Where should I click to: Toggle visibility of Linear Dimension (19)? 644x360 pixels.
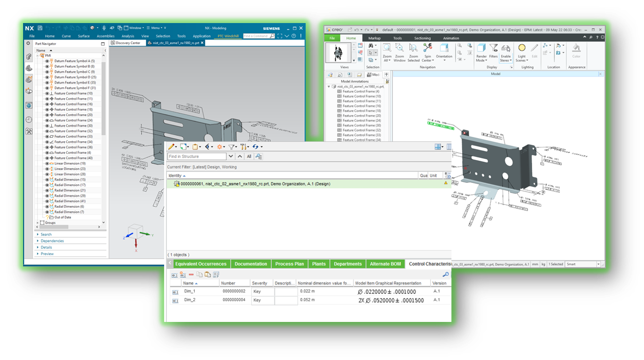coord(47,164)
